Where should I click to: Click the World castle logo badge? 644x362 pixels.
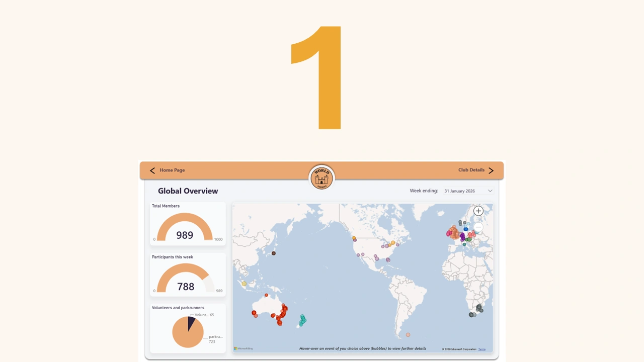(321, 178)
